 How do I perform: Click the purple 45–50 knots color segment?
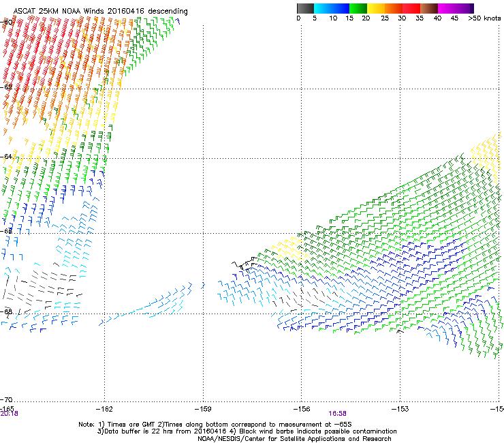[464, 8]
